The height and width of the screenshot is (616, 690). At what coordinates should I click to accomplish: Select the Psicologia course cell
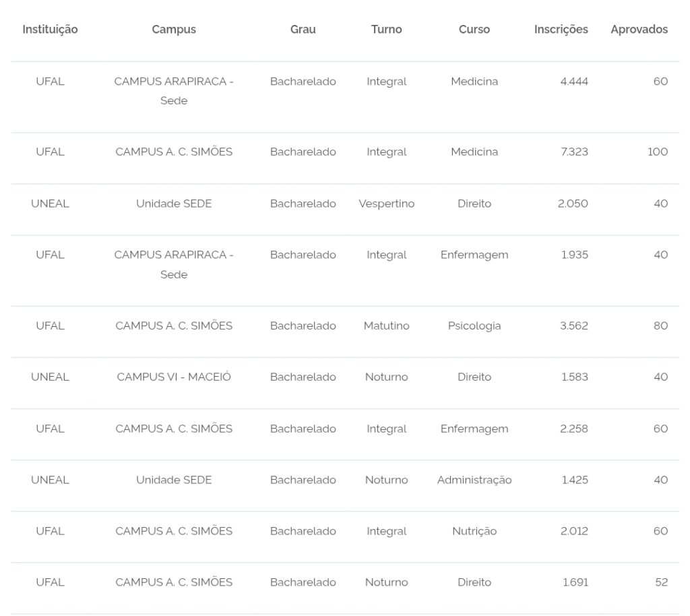[474, 326]
